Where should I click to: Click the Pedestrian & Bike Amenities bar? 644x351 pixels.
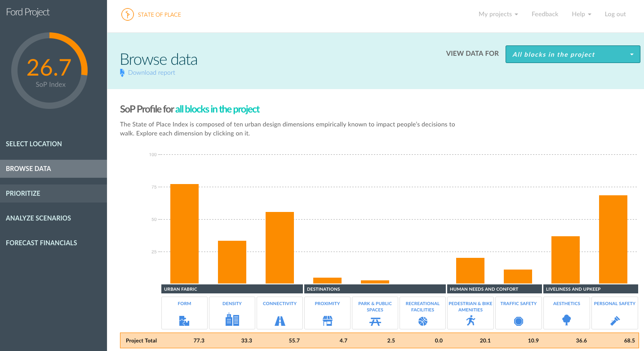[471, 270]
